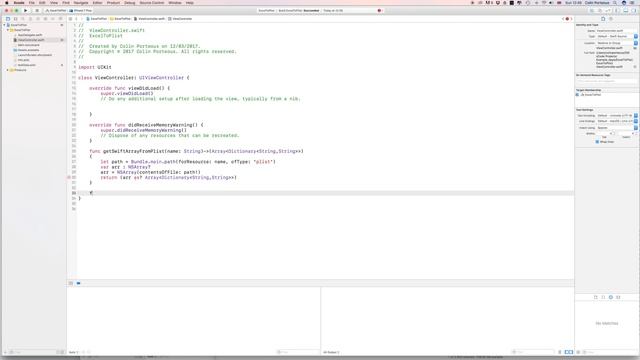Open the last navigator tab icon
Image resolution: width=640 pixels, height=360 pixels.
[x=60, y=19]
